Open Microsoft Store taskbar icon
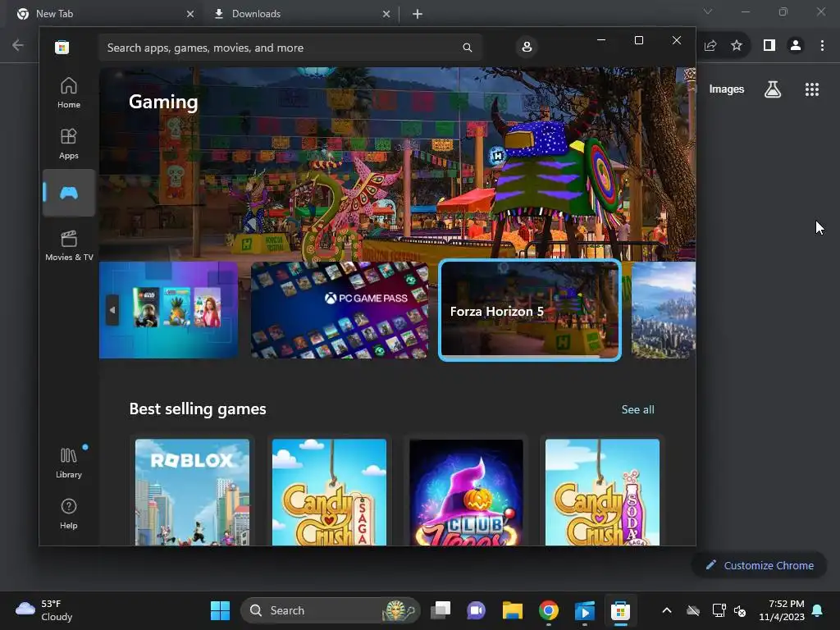 (620, 610)
